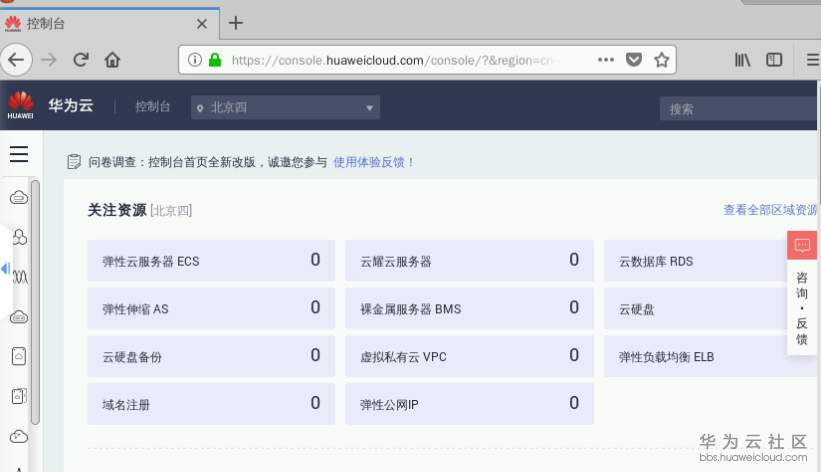Click the sidebar vertical scrollbar

coord(35,302)
